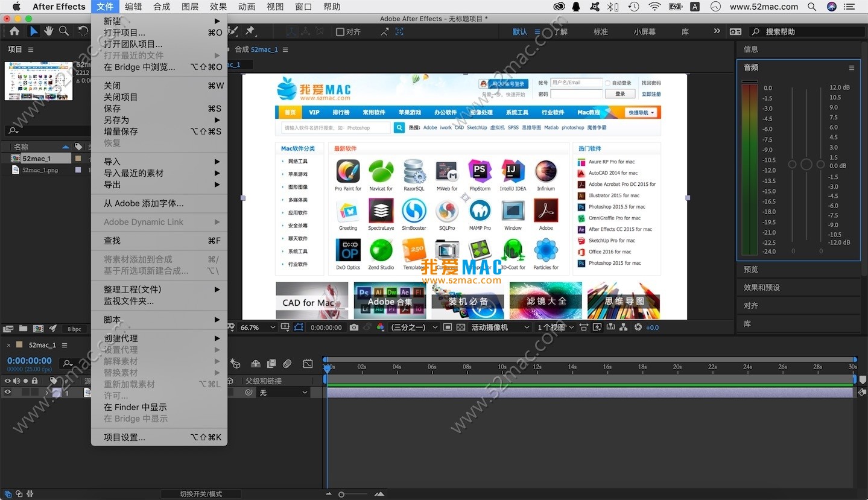Click the composition flowchart icon in viewer
Screen dimensions: 868x500
coord(622,328)
